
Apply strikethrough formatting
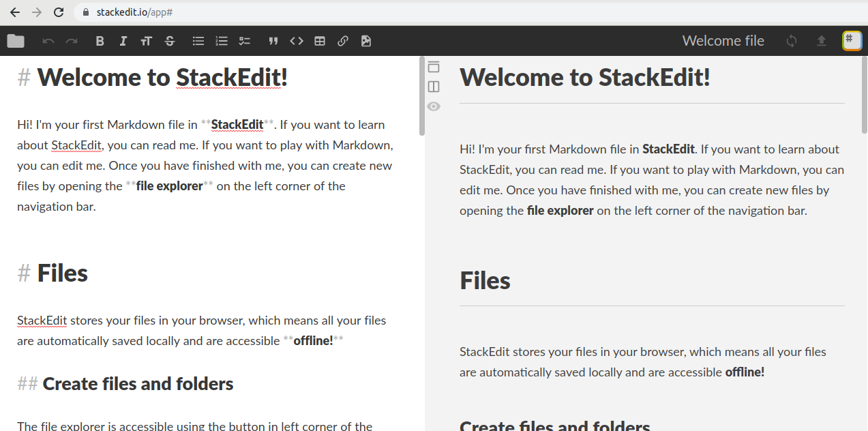169,41
